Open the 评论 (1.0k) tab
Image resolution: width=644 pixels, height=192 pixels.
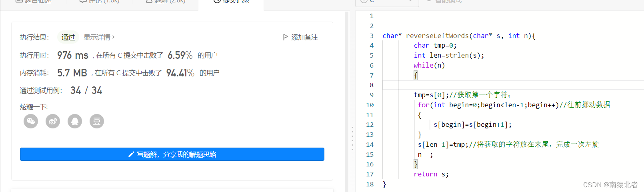tap(100, 1)
